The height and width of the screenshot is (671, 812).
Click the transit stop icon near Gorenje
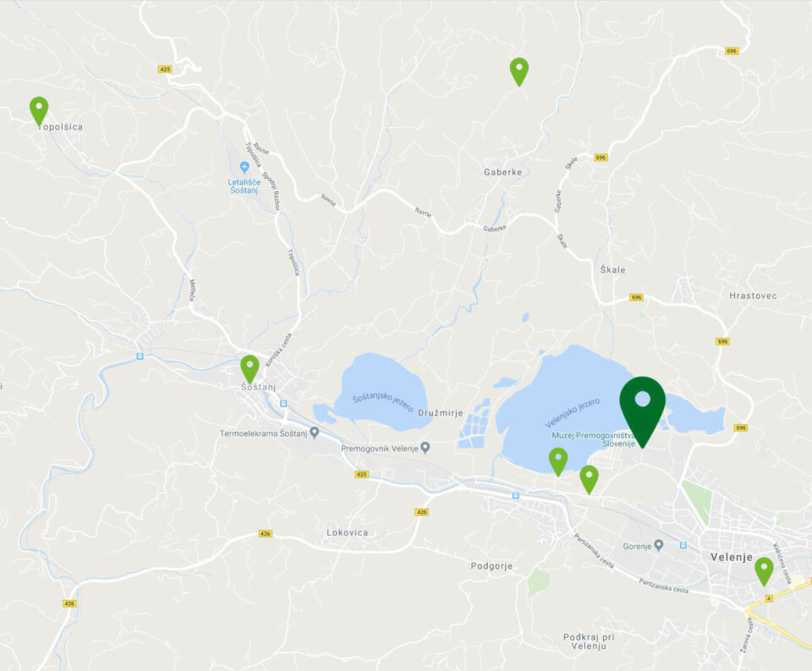683,545
